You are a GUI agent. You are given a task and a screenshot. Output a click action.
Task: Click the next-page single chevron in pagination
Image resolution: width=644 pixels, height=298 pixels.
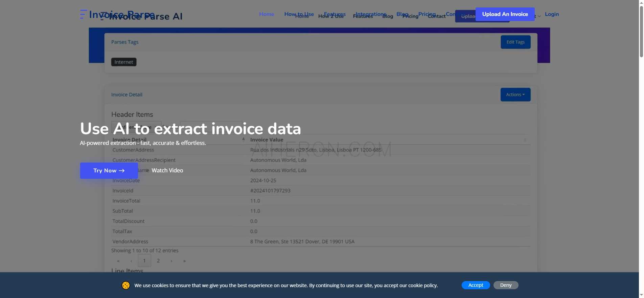point(171,261)
